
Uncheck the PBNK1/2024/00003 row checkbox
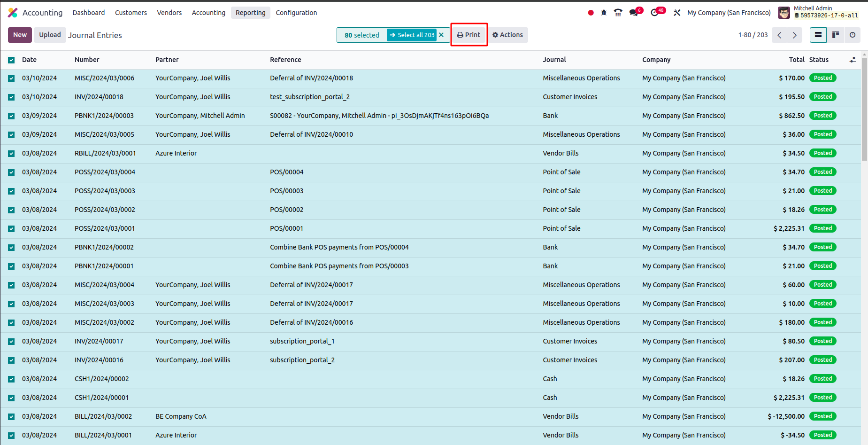11,116
